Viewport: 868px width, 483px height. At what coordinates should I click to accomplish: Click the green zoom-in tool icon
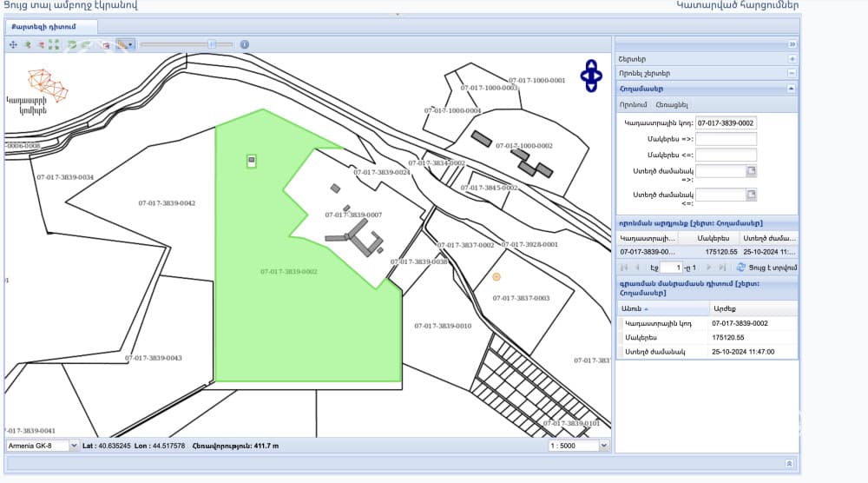coord(27,45)
